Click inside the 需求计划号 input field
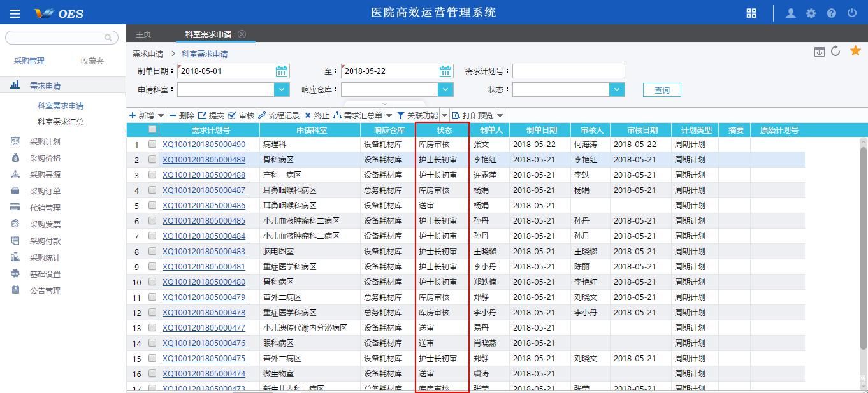 point(568,71)
